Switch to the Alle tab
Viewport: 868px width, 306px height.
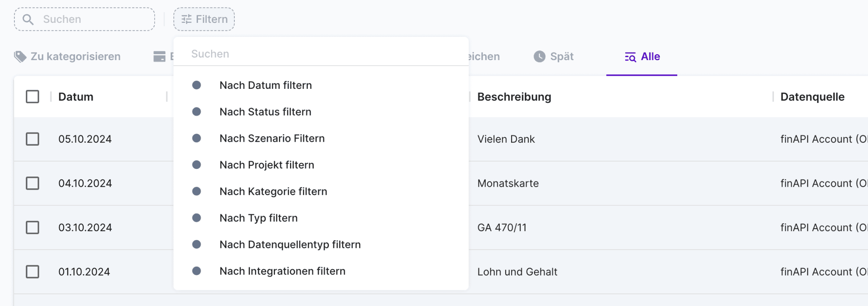(x=650, y=57)
